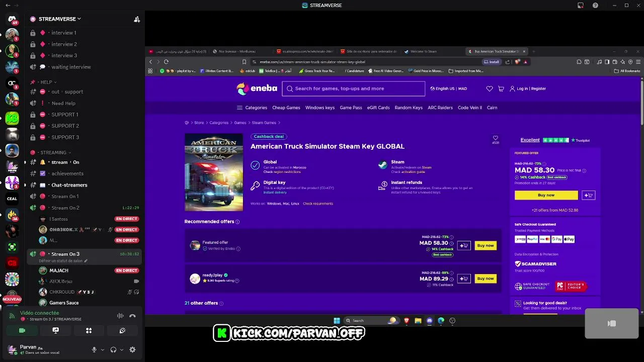Open the Categories menu
This screenshot has width=644, height=362.
252,108
